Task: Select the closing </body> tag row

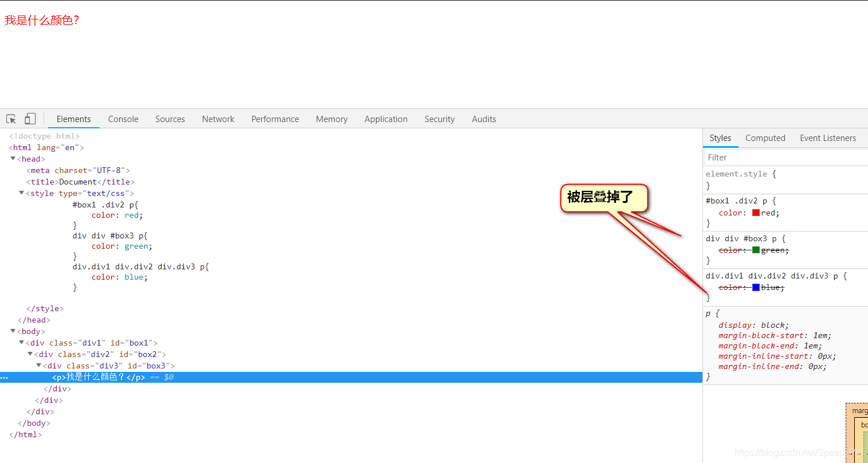Action: click(34, 423)
